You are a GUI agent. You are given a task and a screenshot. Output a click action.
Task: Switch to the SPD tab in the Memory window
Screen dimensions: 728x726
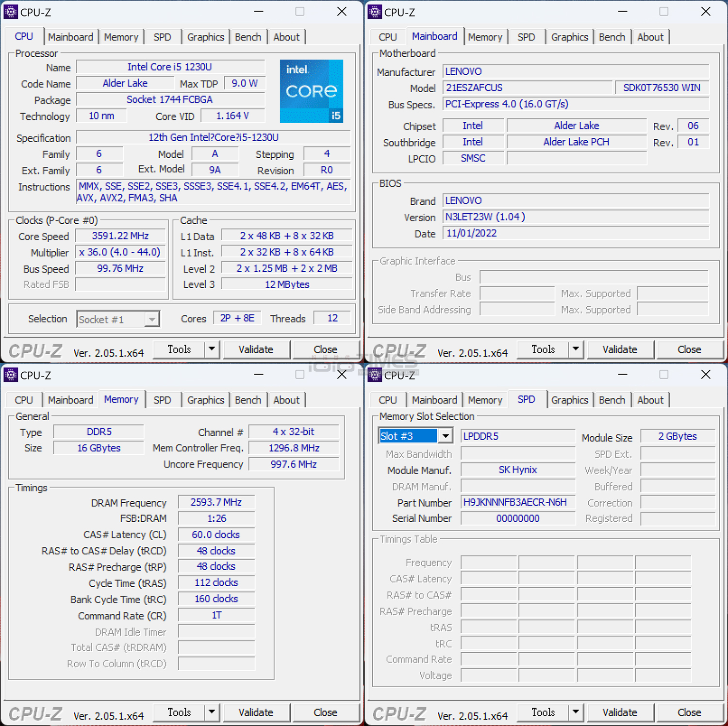pos(162,400)
